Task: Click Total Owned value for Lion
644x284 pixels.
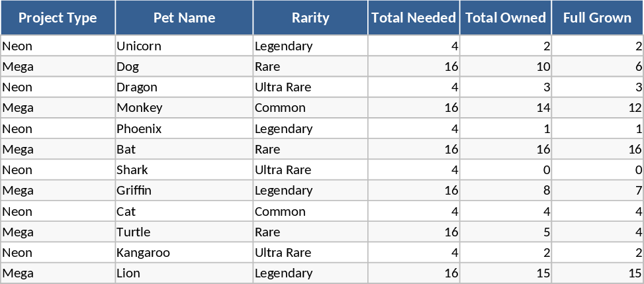Action: pos(506,273)
